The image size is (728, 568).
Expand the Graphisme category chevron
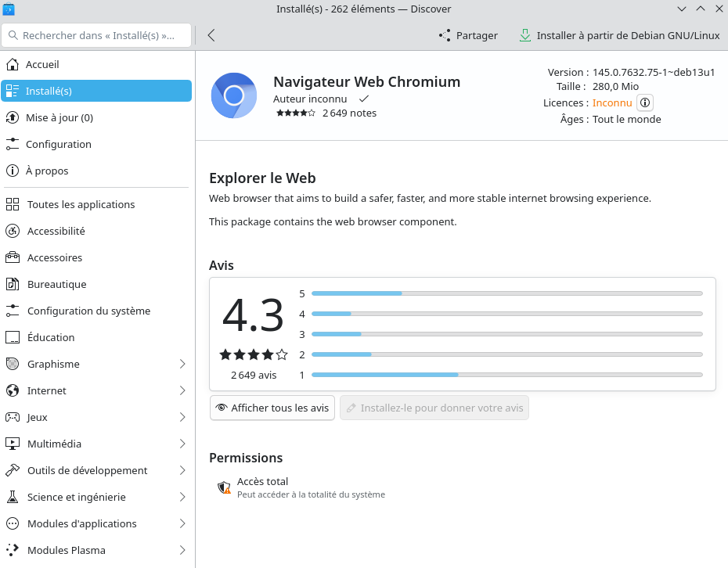(182, 364)
